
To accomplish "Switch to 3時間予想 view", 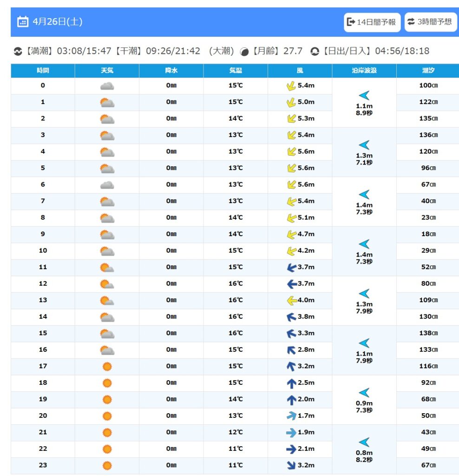I will pos(431,22).
